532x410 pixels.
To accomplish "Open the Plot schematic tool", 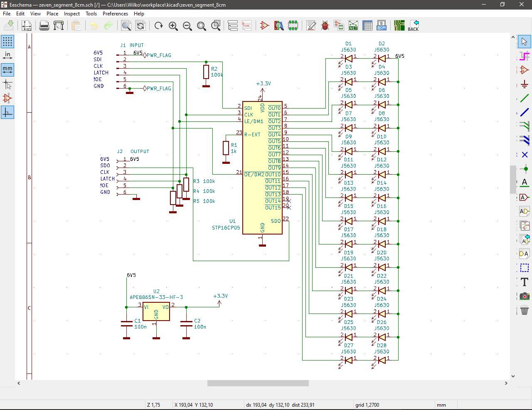I will (x=59, y=26).
